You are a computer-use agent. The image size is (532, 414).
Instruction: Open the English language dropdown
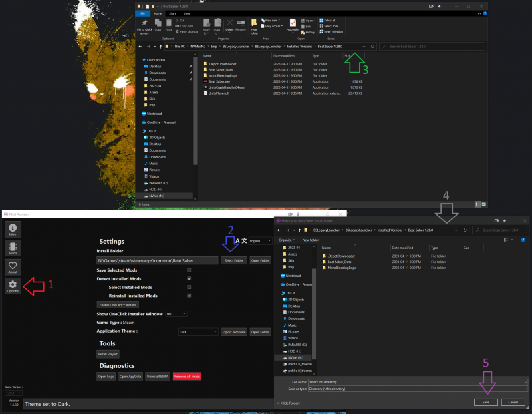point(259,241)
